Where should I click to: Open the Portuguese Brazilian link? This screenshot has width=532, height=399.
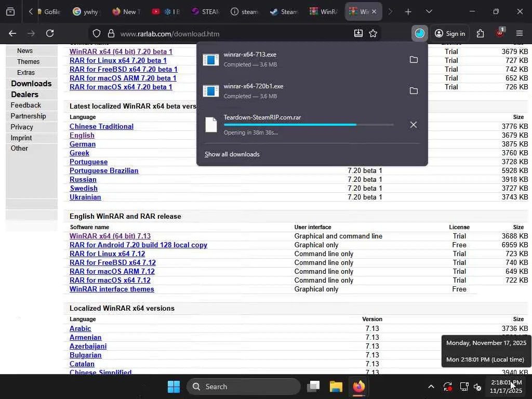click(x=104, y=170)
